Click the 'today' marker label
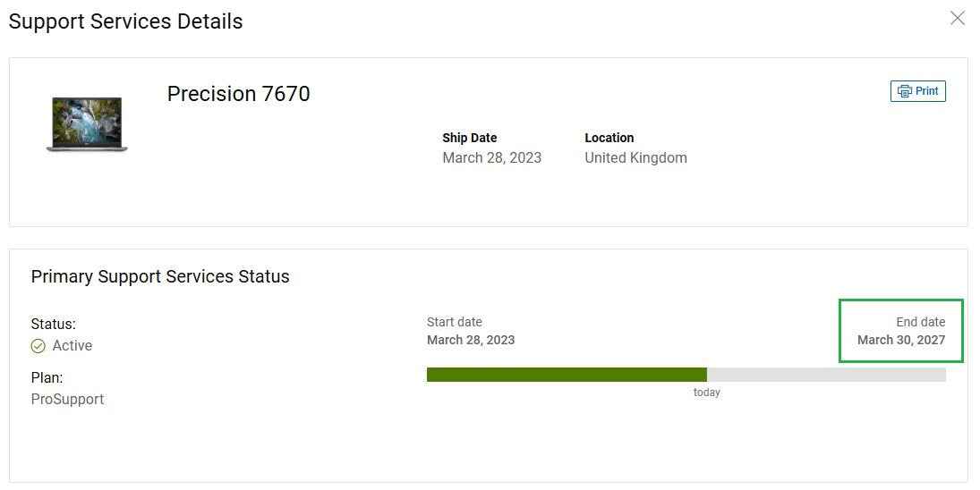Screen dimensions: 980x490 click(706, 393)
